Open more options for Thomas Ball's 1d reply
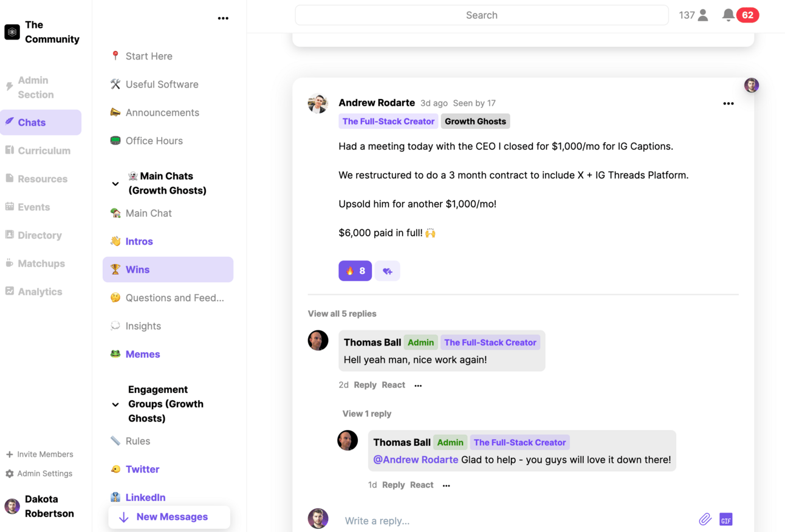Image resolution: width=785 pixels, height=532 pixels. tap(447, 486)
